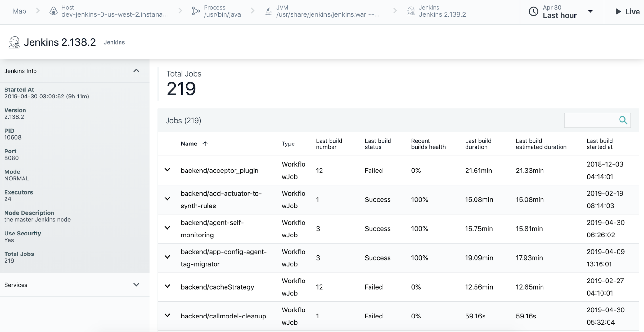Click the Jenkins breadcrumb icon
The image size is (644, 332).
click(x=411, y=11)
